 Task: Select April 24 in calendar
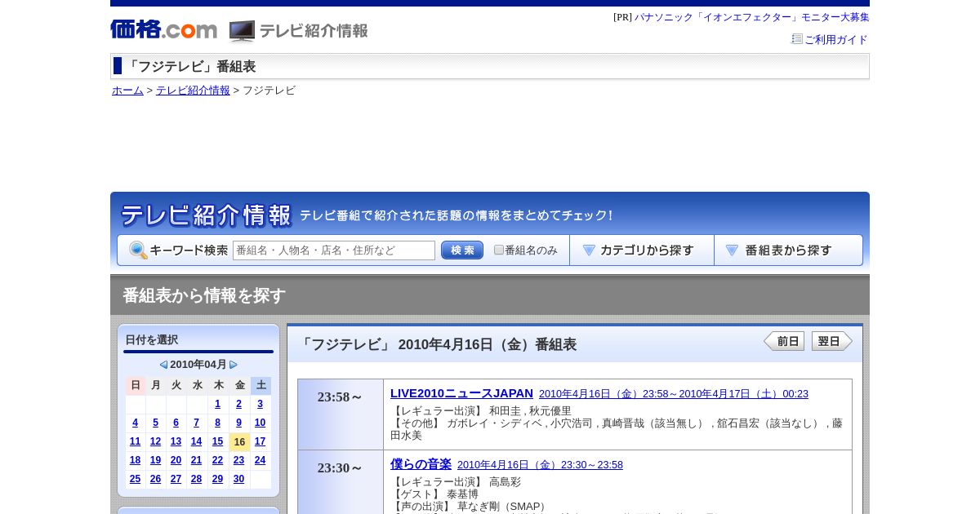click(261, 460)
